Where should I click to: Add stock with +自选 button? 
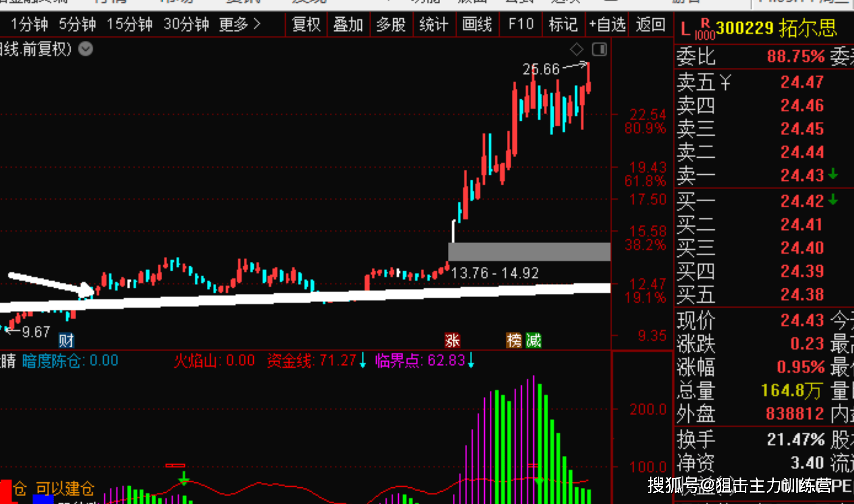click(x=607, y=24)
